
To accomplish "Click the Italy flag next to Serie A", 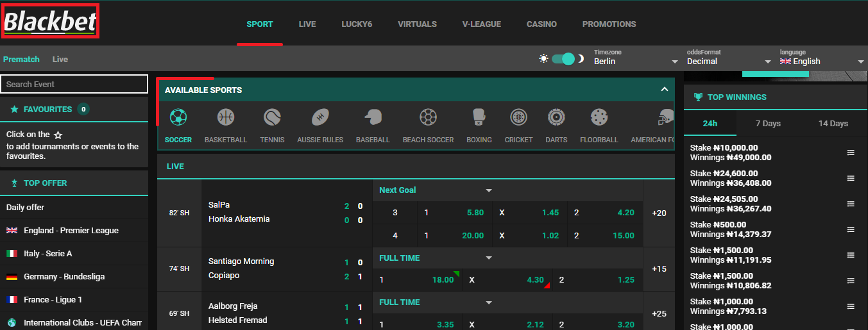I will coord(12,254).
